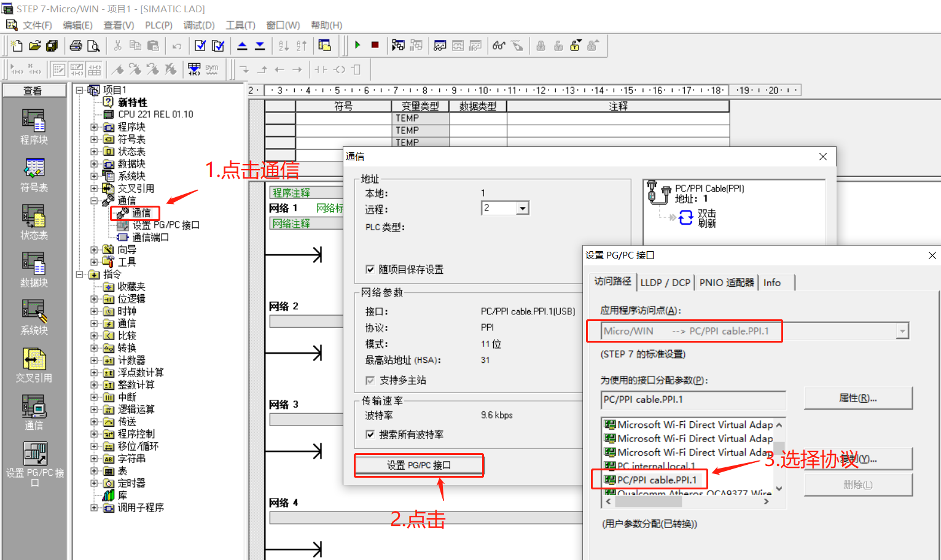Click the interface list scroll-down arrow
This screenshot has width=941, height=560.
779,489
